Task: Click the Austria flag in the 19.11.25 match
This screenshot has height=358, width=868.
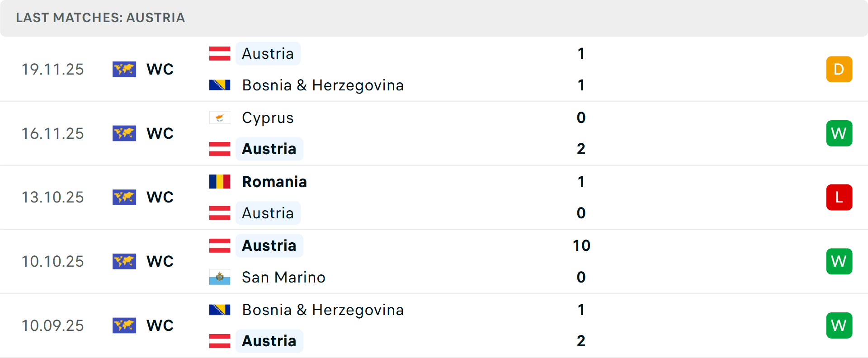Action: (x=220, y=54)
